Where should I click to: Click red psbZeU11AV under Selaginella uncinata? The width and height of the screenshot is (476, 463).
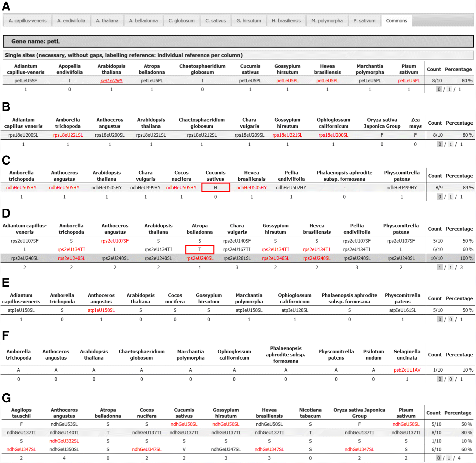pyautogui.click(x=407, y=370)
